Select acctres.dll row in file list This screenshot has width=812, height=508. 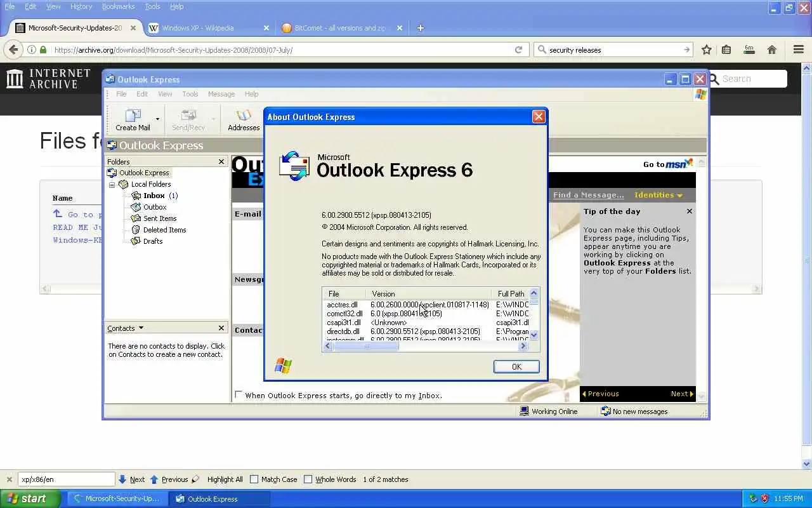[x=426, y=305]
